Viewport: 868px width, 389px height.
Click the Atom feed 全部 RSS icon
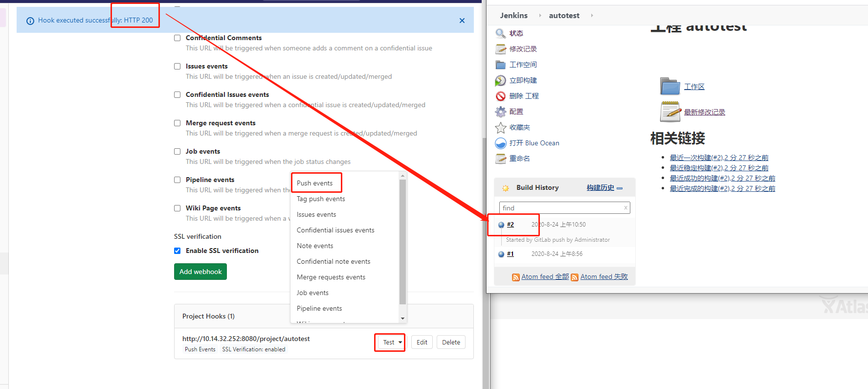[516, 277]
